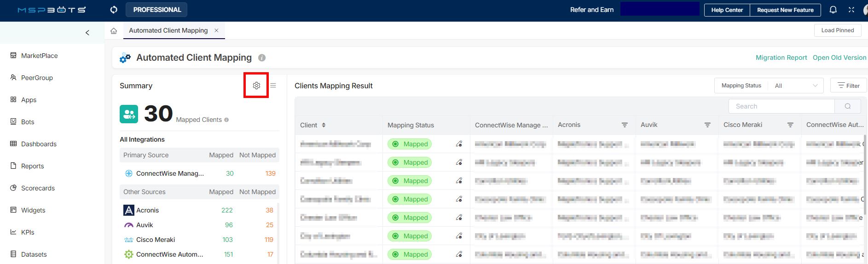Select the Automated Client Mapping tab
Viewport: 868px width, 264px height.
click(168, 30)
